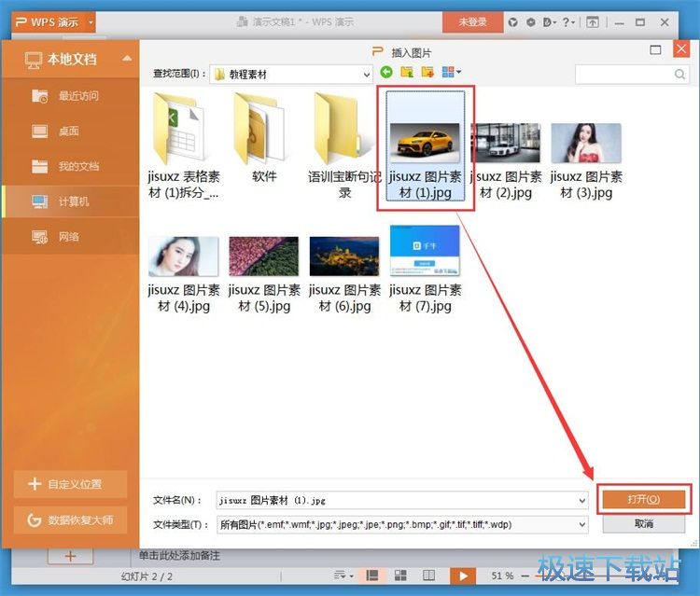700x596 pixels.
Task: Create a new folder icon
Action: point(427,72)
